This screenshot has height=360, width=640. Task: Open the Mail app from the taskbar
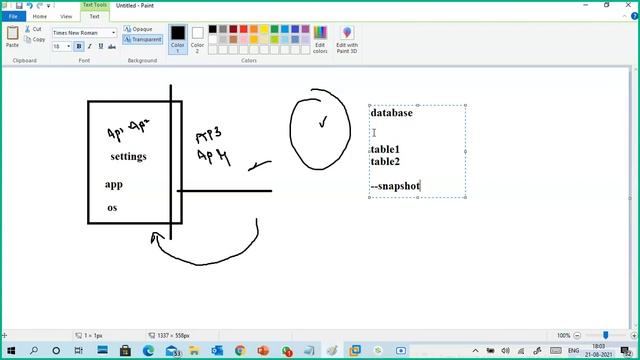172,351
